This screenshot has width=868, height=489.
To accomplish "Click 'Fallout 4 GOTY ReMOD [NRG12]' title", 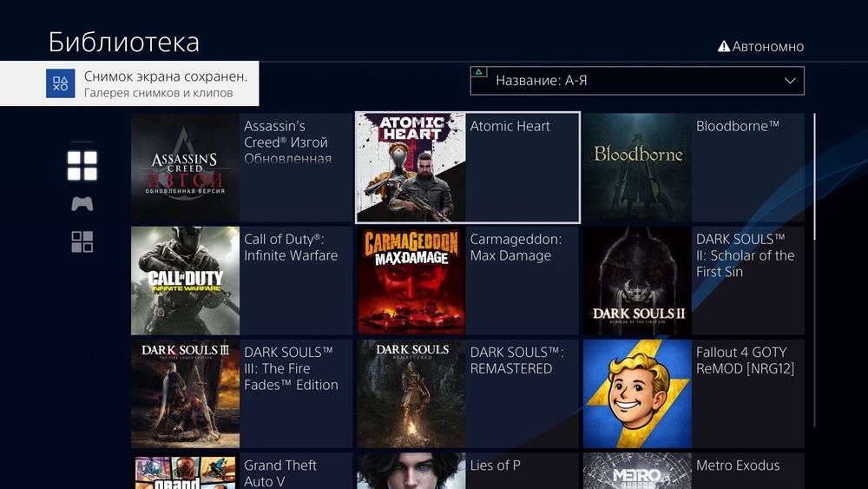I will [x=745, y=360].
